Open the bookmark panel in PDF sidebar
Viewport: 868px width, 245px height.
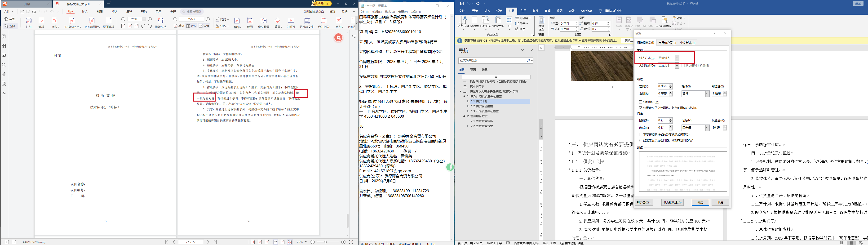pyautogui.click(x=4, y=36)
